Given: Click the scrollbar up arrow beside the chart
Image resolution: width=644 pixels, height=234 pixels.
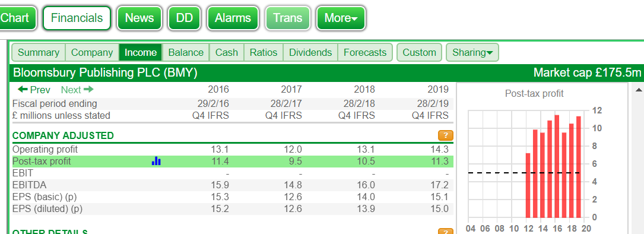Looking at the screenshot, I should [x=639, y=90].
